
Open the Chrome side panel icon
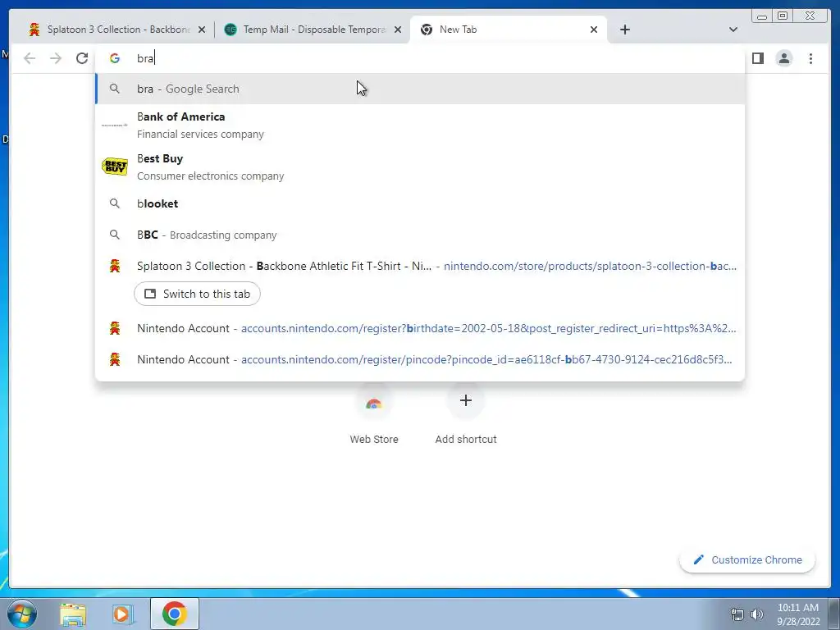point(757,58)
